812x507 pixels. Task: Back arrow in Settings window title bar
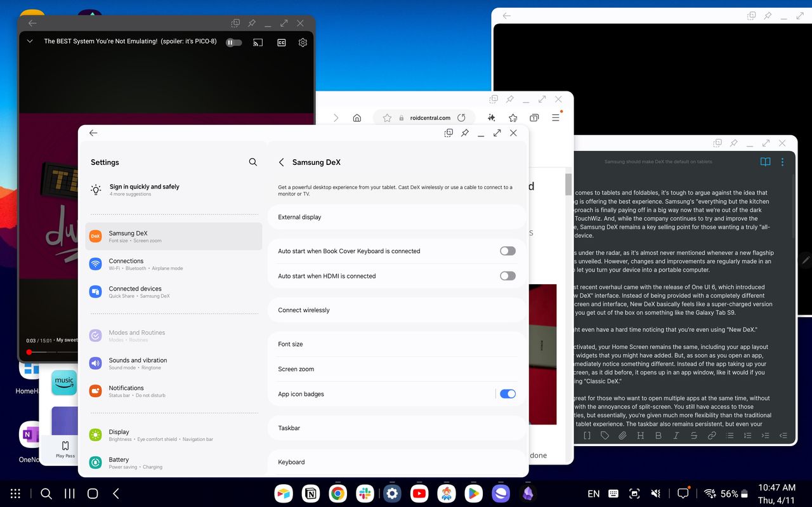coord(93,133)
